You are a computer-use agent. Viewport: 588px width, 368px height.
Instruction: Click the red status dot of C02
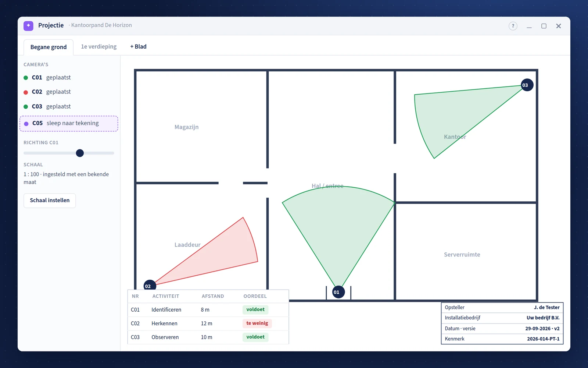pyautogui.click(x=26, y=92)
